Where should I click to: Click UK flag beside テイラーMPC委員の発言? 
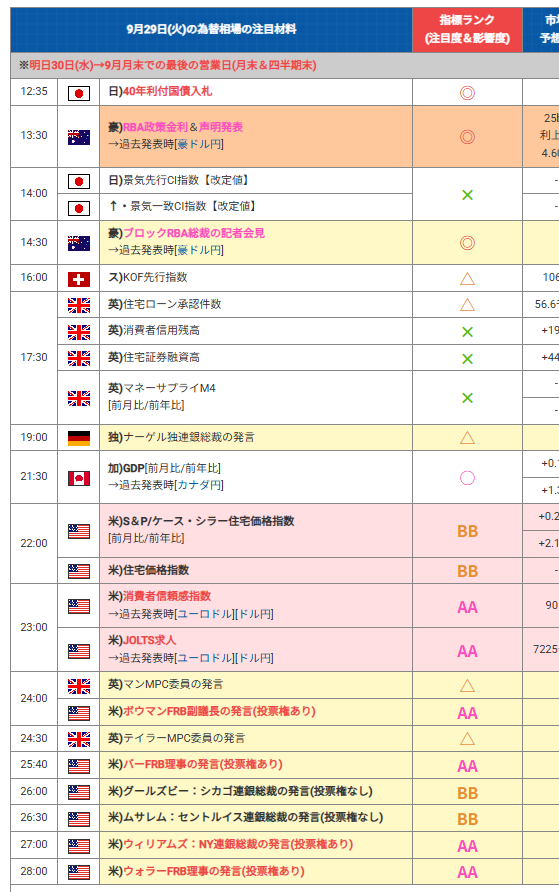click(x=78, y=739)
